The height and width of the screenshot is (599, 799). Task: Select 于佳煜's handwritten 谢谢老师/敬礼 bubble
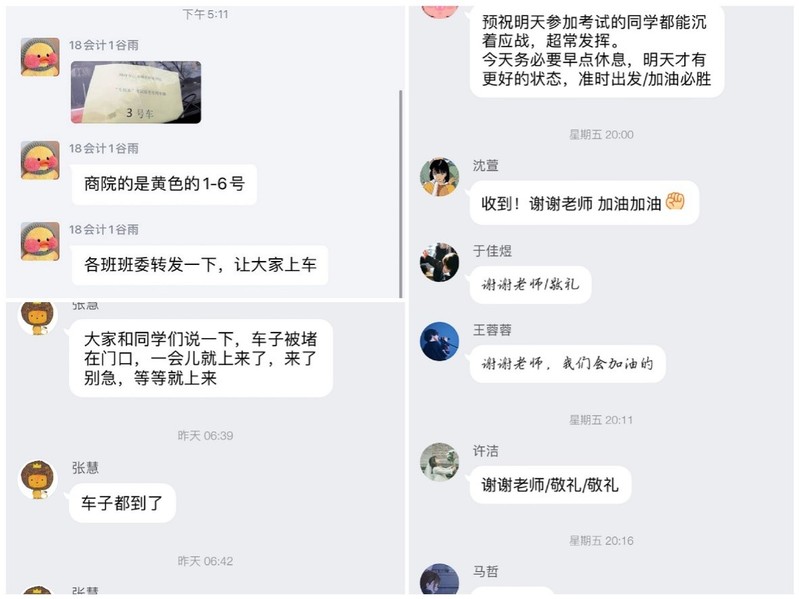click(x=530, y=284)
